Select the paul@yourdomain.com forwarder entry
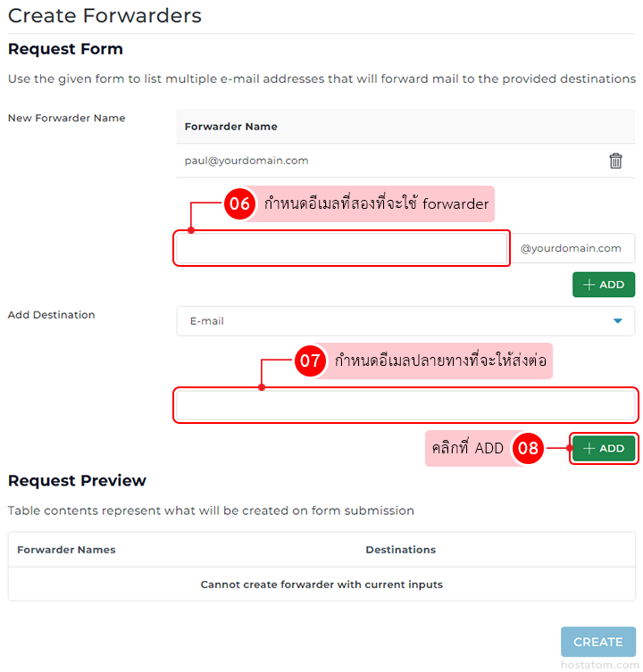Image resolution: width=643 pixels, height=672 pixels. [246, 161]
